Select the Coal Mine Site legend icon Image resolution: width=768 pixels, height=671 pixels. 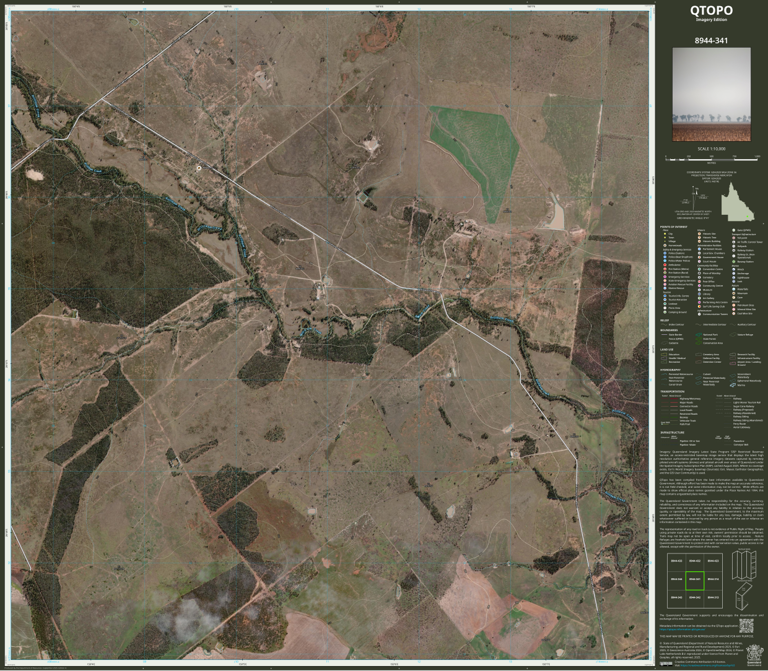click(x=734, y=313)
